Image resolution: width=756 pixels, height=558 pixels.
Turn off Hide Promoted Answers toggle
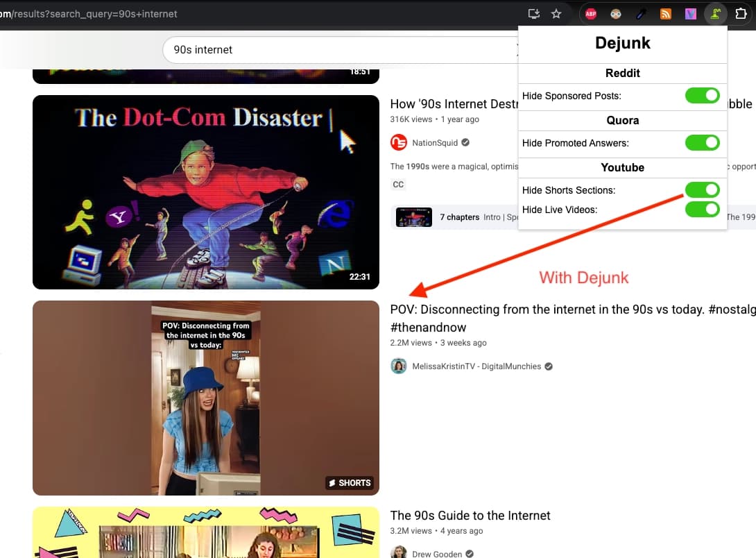pos(703,143)
